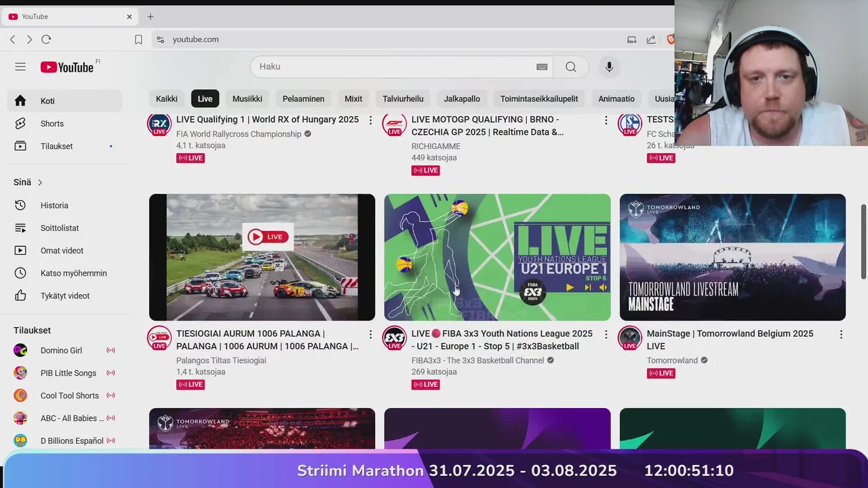
Task: Open ABC - All Babies subscription
Action: click(64, 418)
